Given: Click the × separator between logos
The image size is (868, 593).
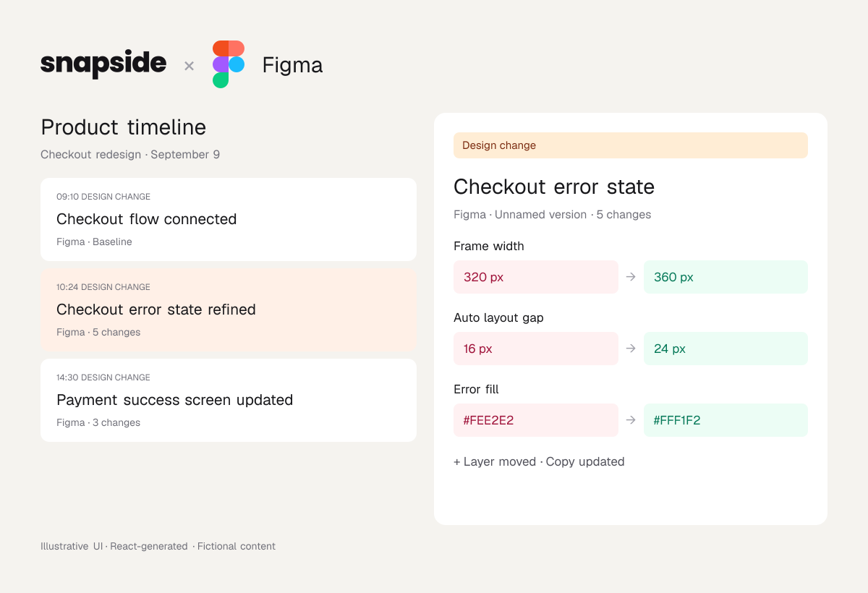Looking at the screenshot, I should point(189,66).
